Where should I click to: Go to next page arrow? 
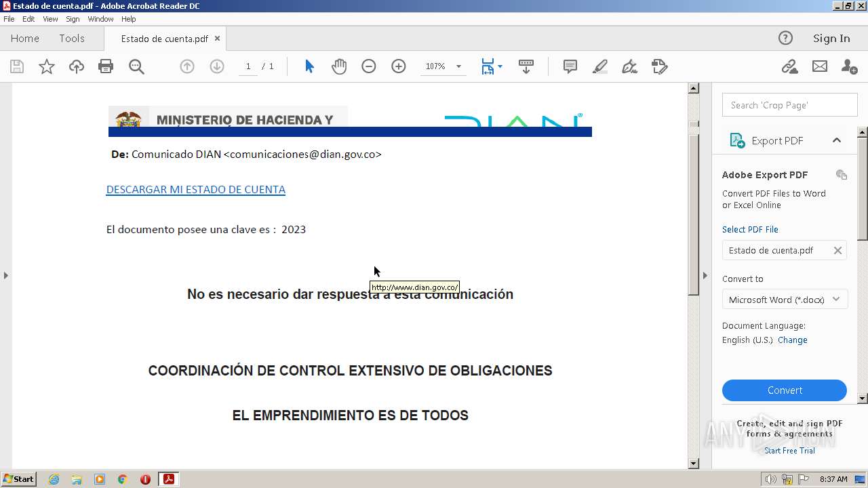[217, 66]
